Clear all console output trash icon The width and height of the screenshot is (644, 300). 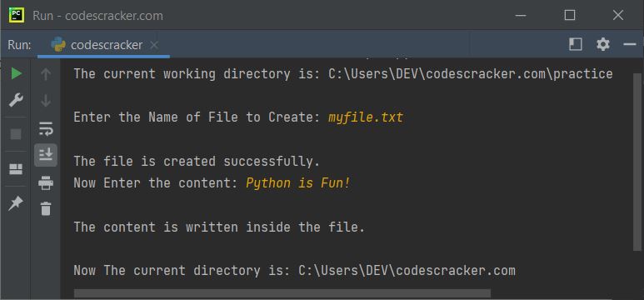click(46, 208)
